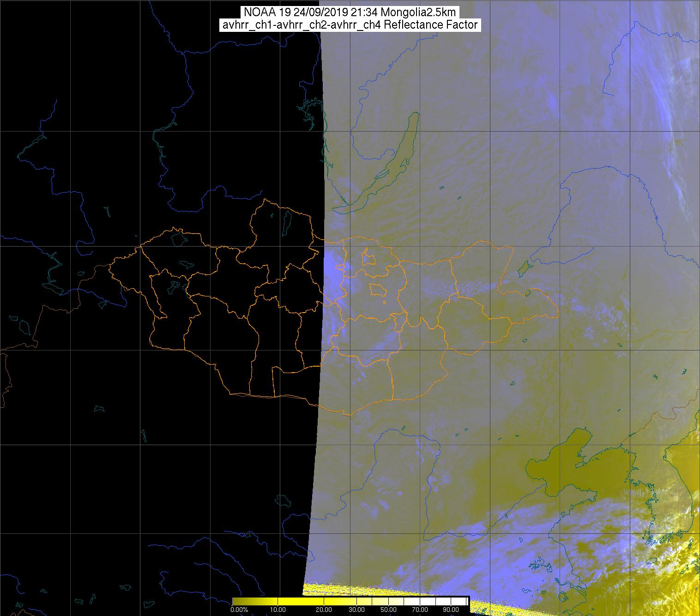Image resolution: width=700 pixels, height=616 pixels.
Task: Click the 90.00 label on the color scale
Action: pyautogui.click(x=451, y=610)
